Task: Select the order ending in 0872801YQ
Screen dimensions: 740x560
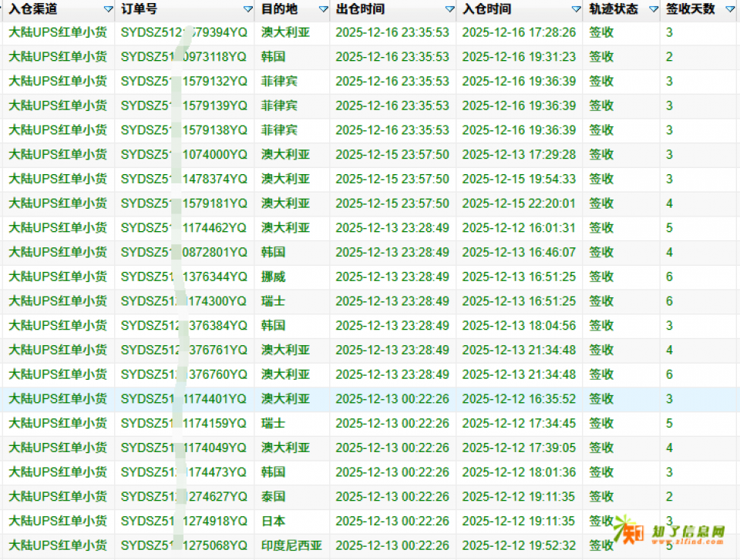Action: (x=183, y=253)
